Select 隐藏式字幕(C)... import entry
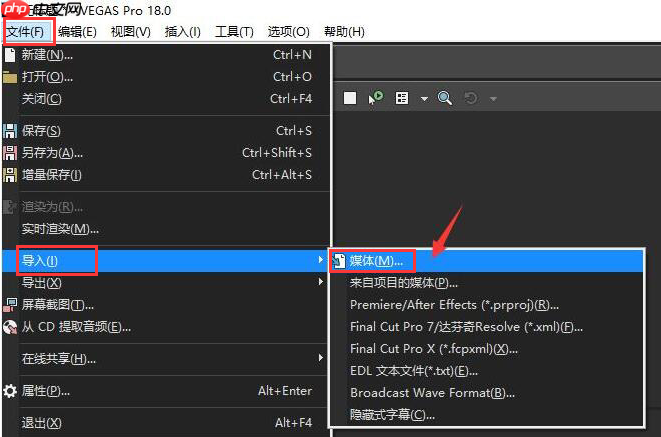Viewport: 661px width, 437px height. pos(487,415)
